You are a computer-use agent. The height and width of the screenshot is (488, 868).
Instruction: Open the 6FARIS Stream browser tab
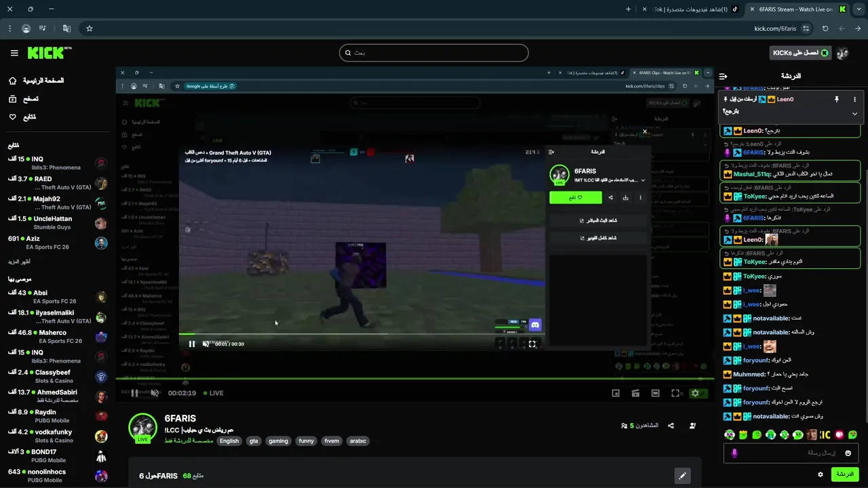click(x=796, y=9)
